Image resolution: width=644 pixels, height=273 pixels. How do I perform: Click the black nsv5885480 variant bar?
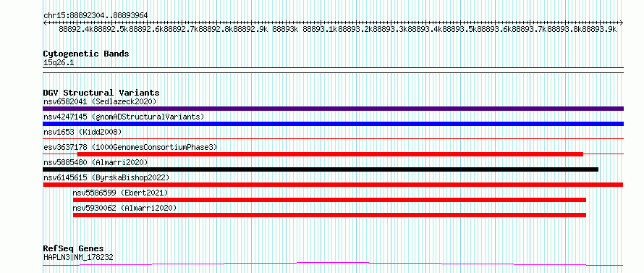(321, 169)
